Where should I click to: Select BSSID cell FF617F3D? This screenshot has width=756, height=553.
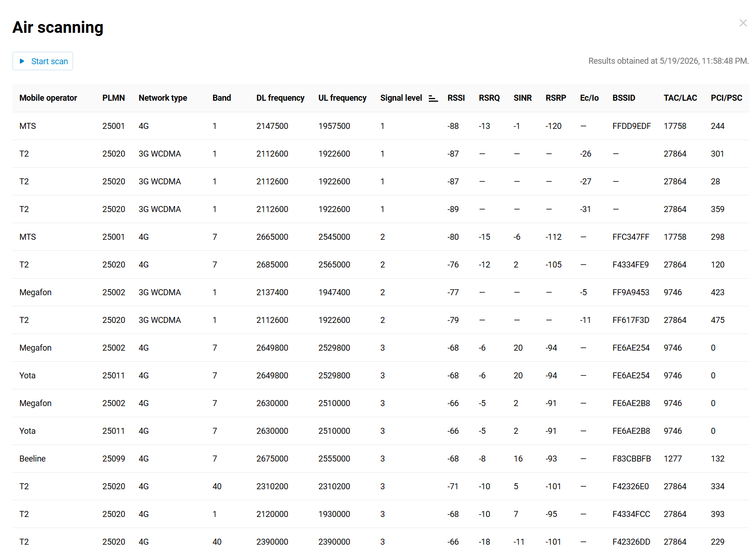pyautogui.click(x=631, y=320)
